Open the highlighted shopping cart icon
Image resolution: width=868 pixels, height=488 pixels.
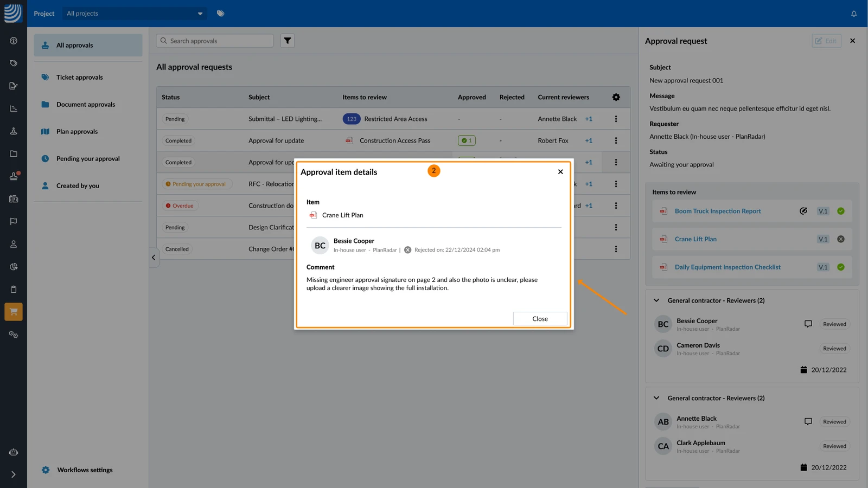(14, 312)
